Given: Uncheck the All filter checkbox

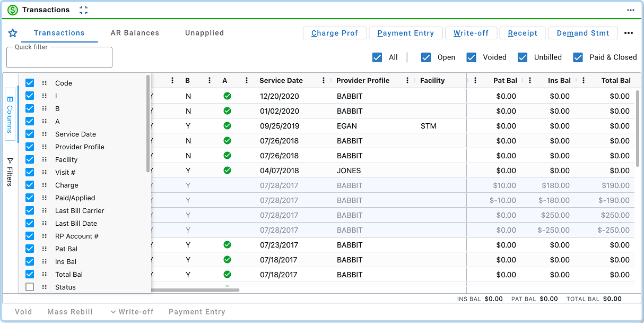Looking at the screenshot, I should (377, 57).
